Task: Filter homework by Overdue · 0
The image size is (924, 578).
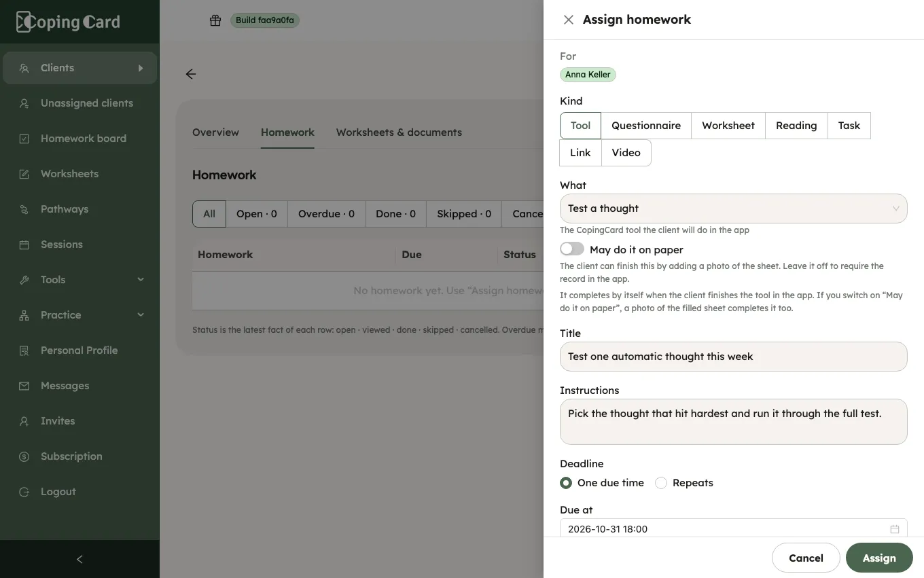Action: [326, 214]
